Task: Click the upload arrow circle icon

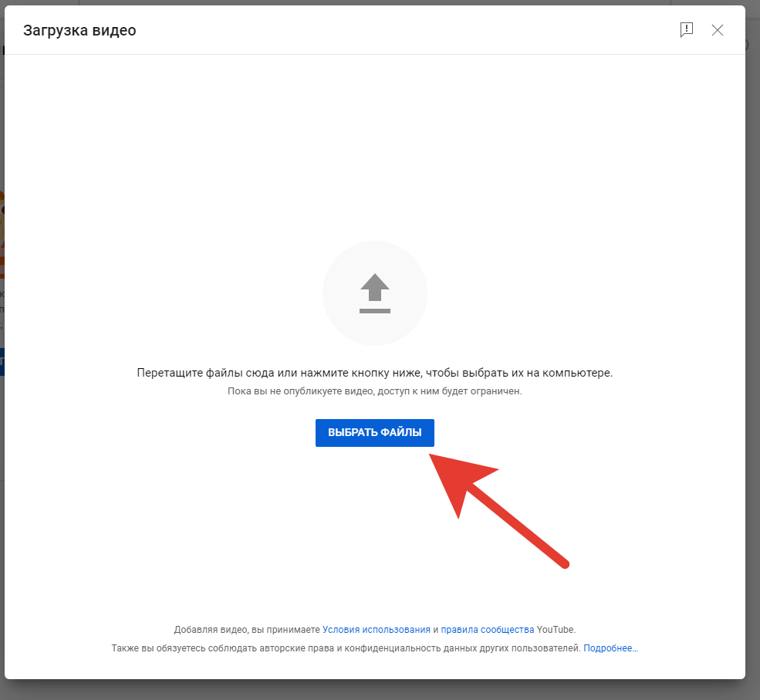Action: (x=375, y=293)
